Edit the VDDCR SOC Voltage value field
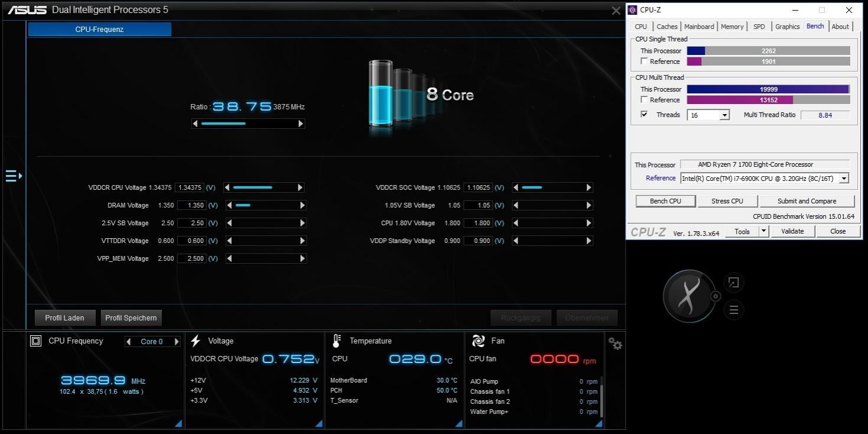 478,187
